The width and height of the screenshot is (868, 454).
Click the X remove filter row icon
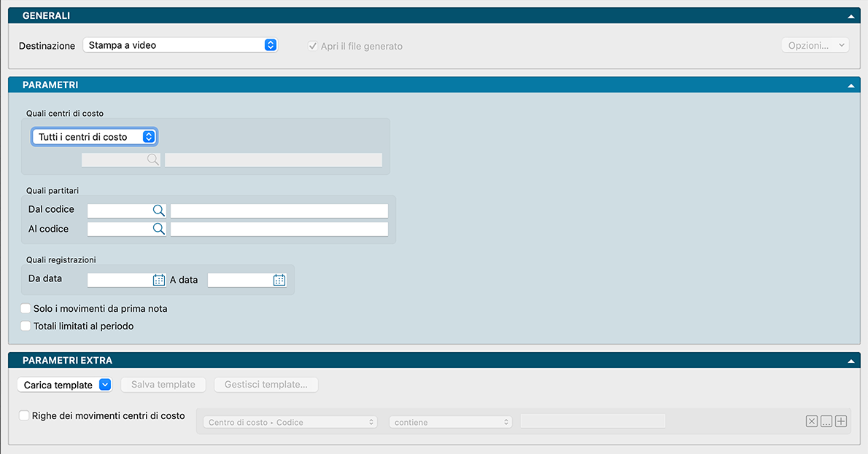tap(812, 421)
